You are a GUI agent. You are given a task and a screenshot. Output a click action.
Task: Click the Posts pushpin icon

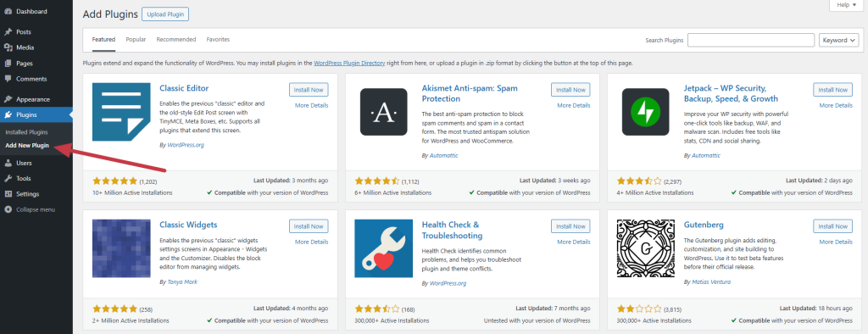8,32
